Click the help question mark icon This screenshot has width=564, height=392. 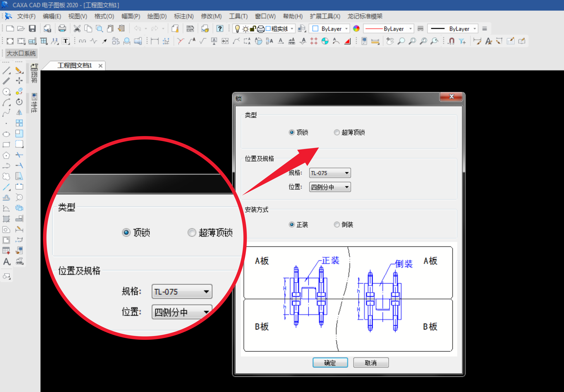click(220, 29)
